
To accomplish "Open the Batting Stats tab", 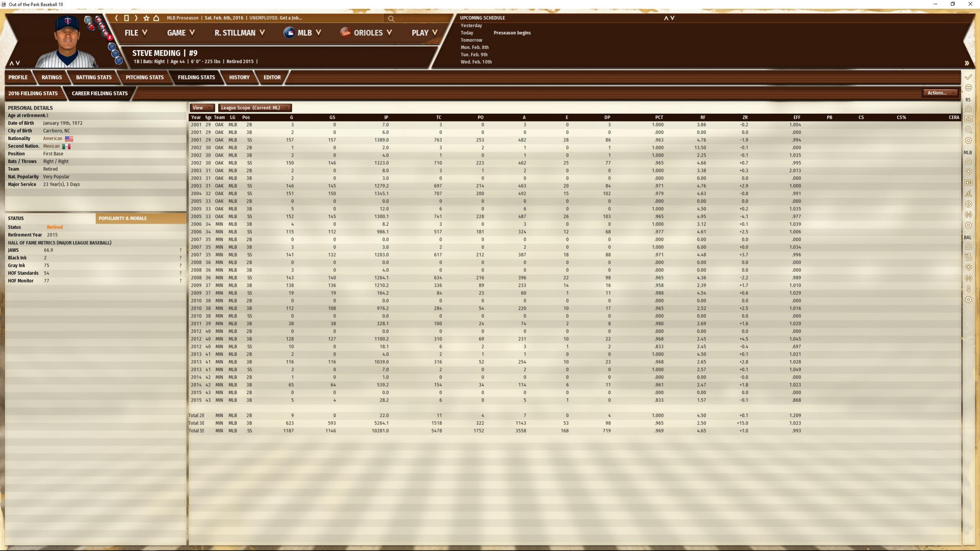I will (x=93, y=77).
